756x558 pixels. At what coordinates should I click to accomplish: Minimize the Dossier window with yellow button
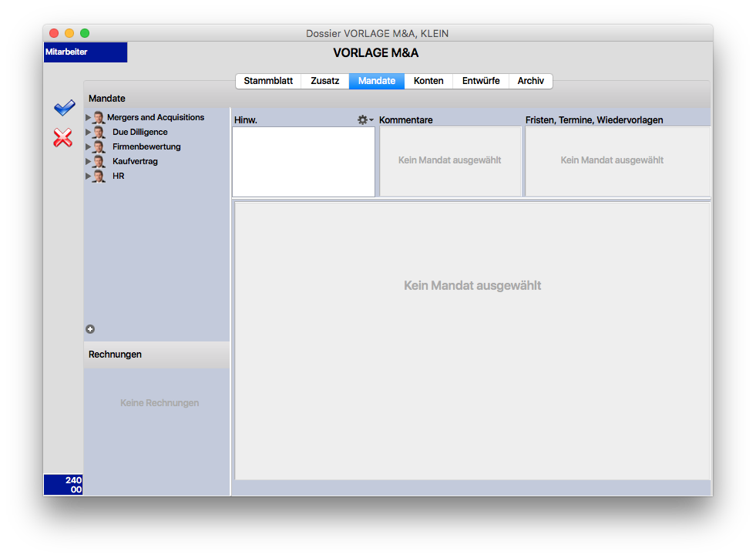coord(69,33)
